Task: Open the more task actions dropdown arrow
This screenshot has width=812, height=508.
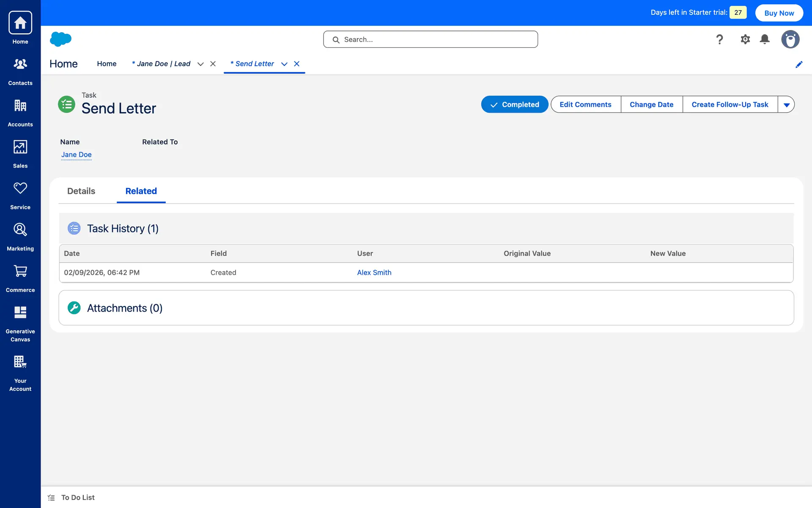Action: pyautogui.click(x=786, y=105)
